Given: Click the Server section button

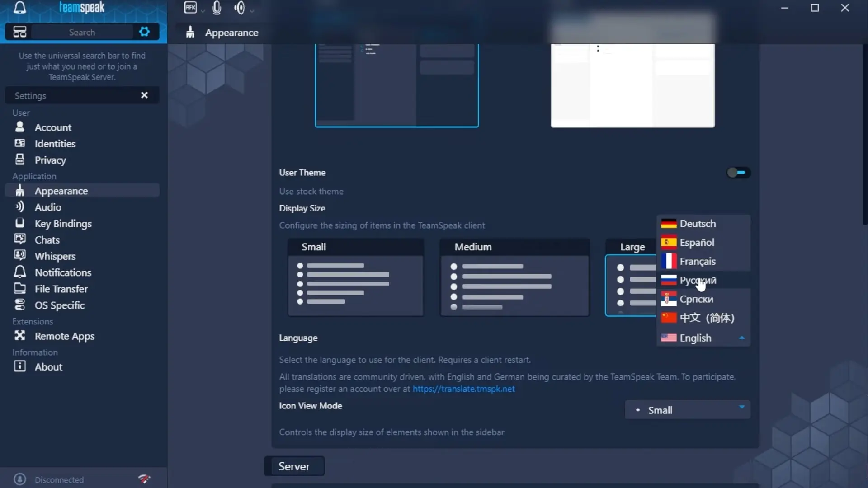Looking at the screenshot, I should coord(294,466).
